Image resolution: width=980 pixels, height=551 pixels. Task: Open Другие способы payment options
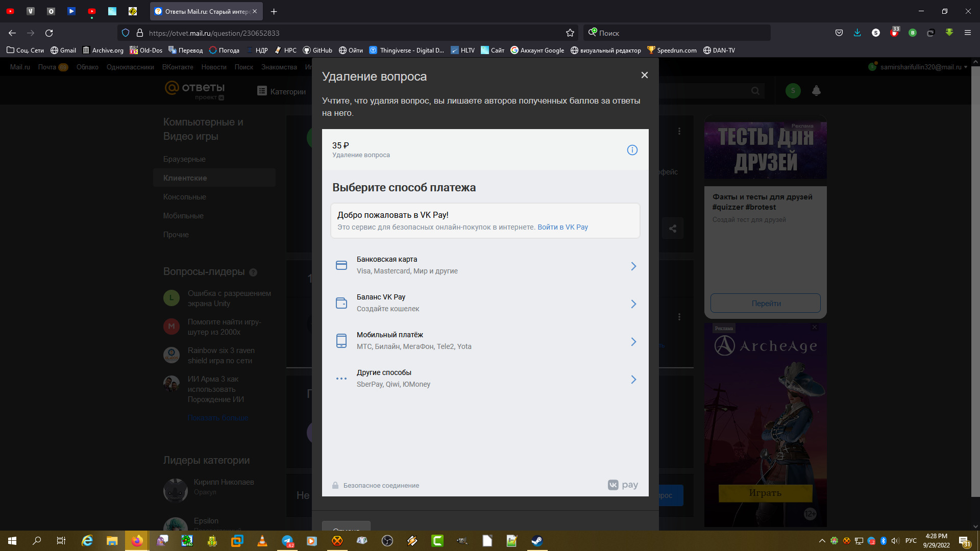[x=485, y=379]
